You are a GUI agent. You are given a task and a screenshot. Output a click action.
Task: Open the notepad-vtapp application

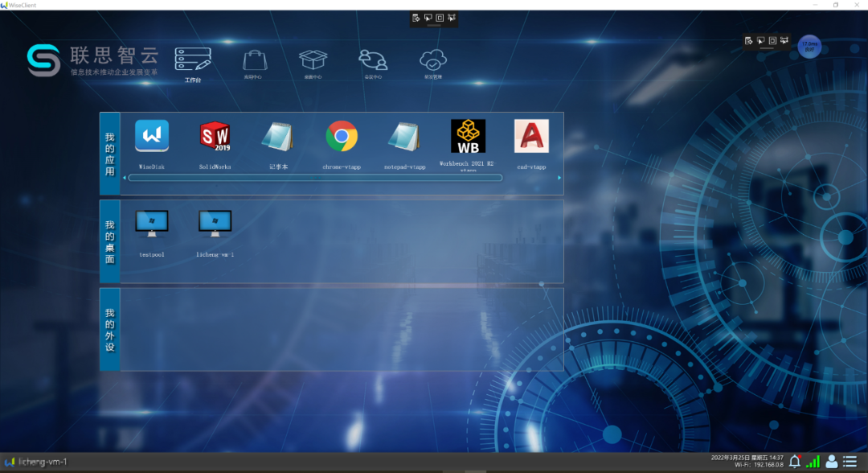click(404, 137)
